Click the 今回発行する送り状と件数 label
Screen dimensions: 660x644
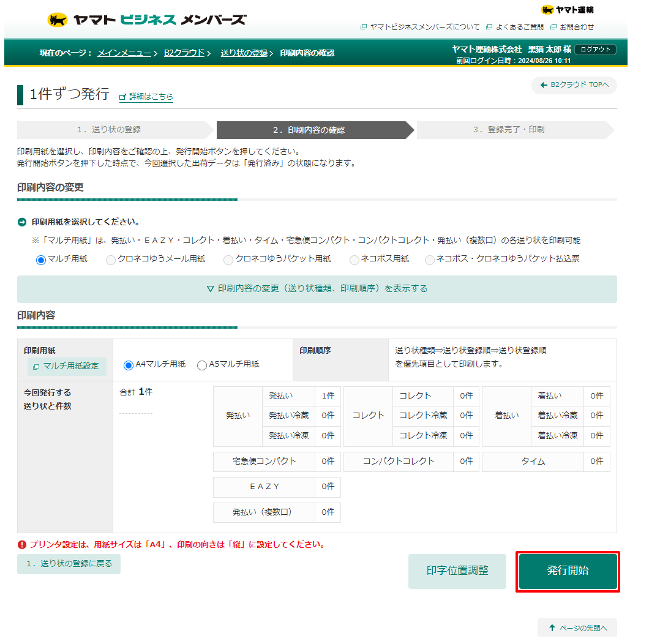click(x=47, y=400)
